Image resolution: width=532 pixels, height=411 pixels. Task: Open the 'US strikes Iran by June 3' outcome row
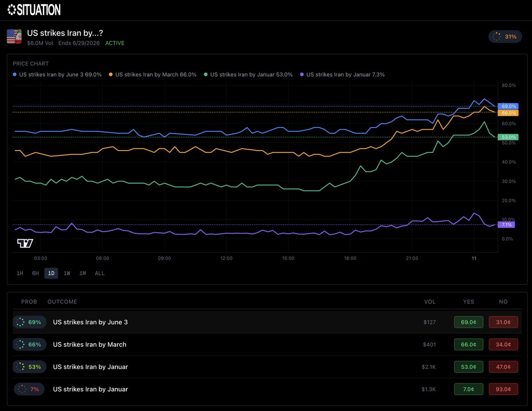[266, 322]
